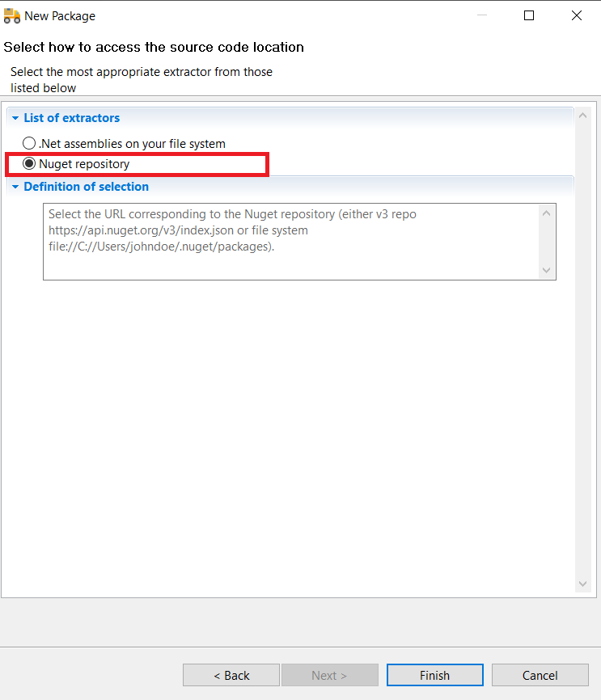Maximize the New Package dialog
The height and width of the screenshot is (700, 601).
coord(529,15)
